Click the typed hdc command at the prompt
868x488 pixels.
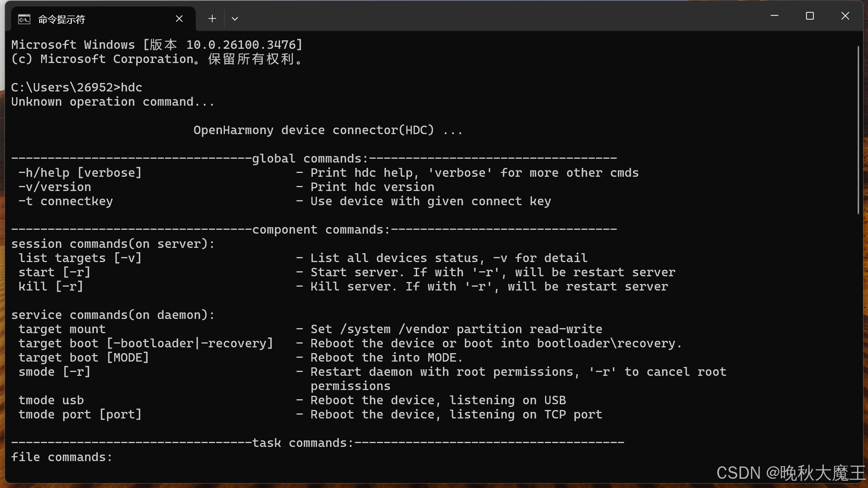tap(131, 88)
